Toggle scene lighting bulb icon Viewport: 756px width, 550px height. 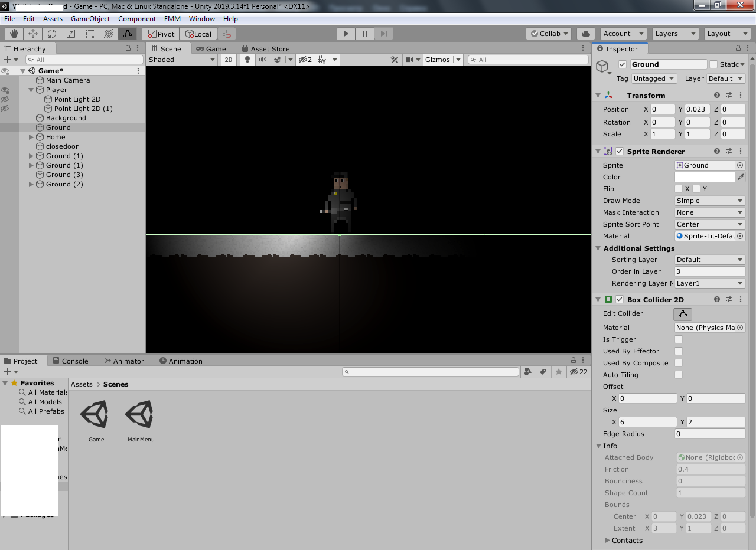tap(247, 60)
